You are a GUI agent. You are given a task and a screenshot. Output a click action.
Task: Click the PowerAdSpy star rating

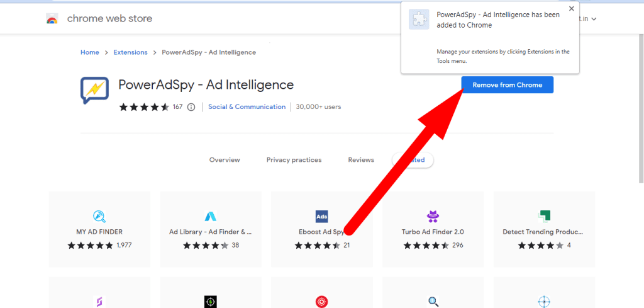(144, 107)
